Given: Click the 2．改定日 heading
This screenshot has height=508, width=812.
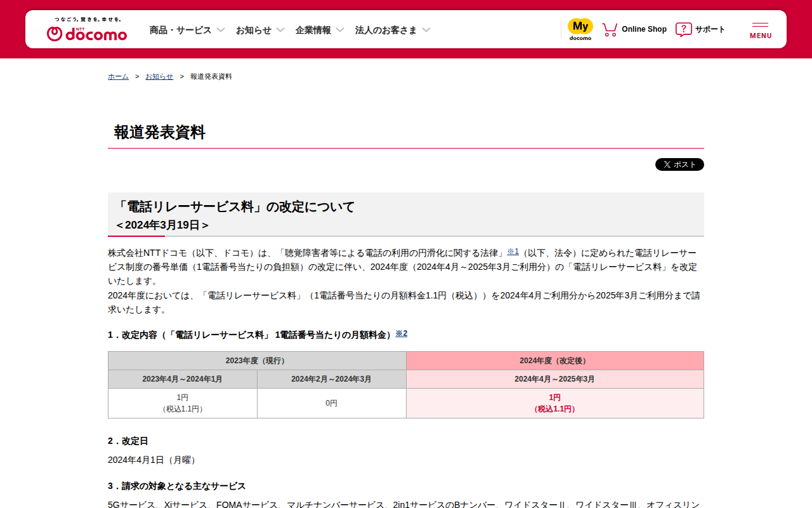Looking at the screenshot, I should [x=128, y=441].
